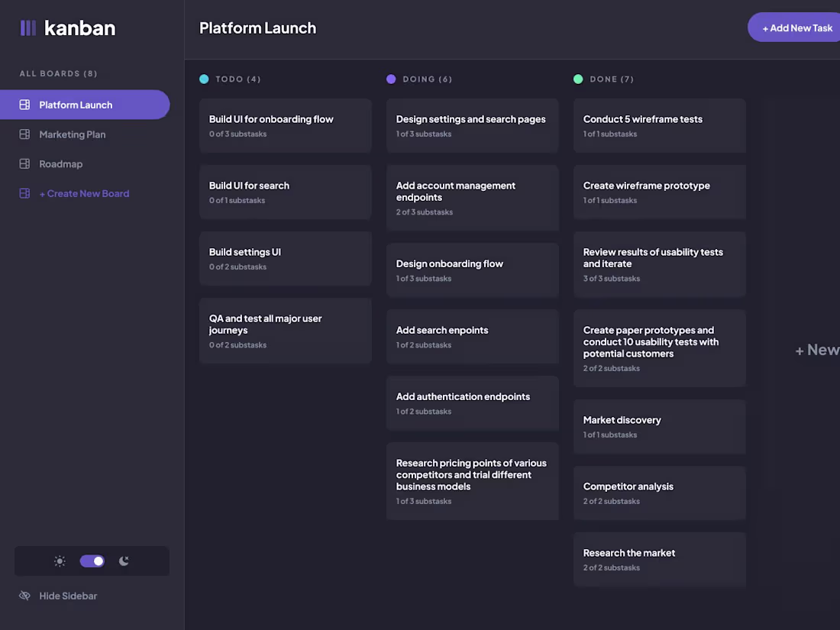The width and height of the screenshot is (840, 630).
Task: Click the kanban logo icon
Action: (x=27, y=27)
